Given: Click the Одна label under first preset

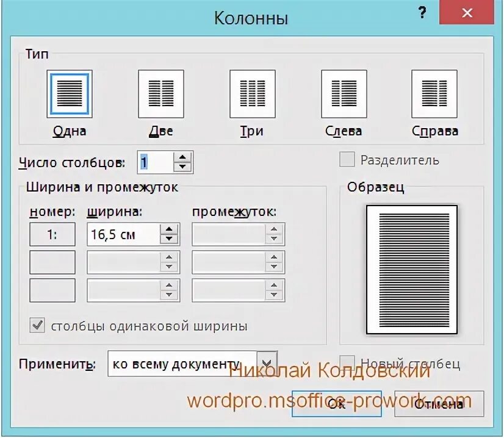Looking at the screenshot, I should (70, 131).
